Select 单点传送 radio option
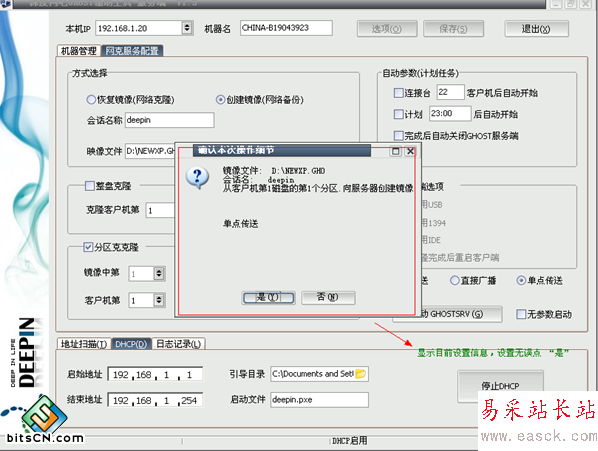This screenshot has width=598, height=451. pyautogui.click(x=521, y=281)
